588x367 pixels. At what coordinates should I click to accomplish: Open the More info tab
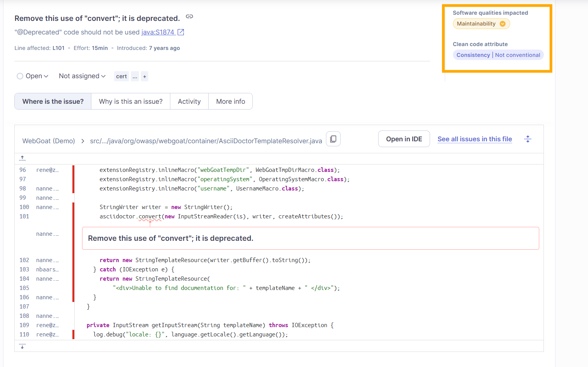pos(231,101)
